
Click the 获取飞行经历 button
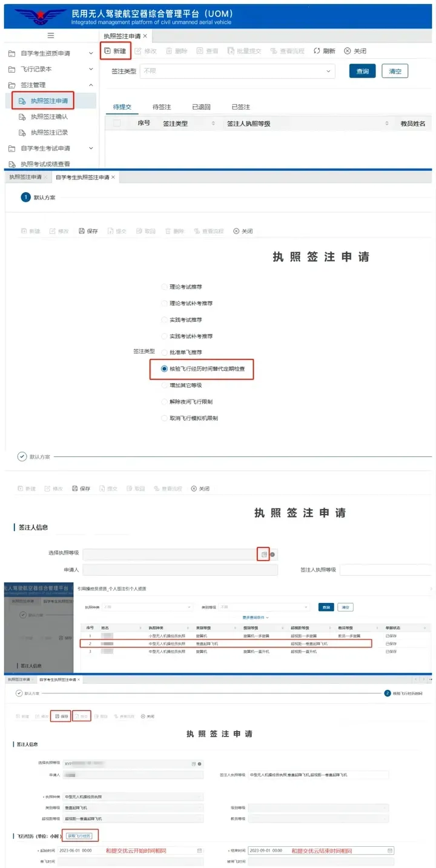coord(79,836)
